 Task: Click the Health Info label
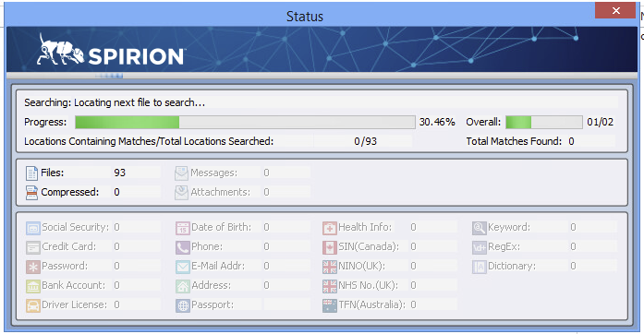[x=365, y=227]
